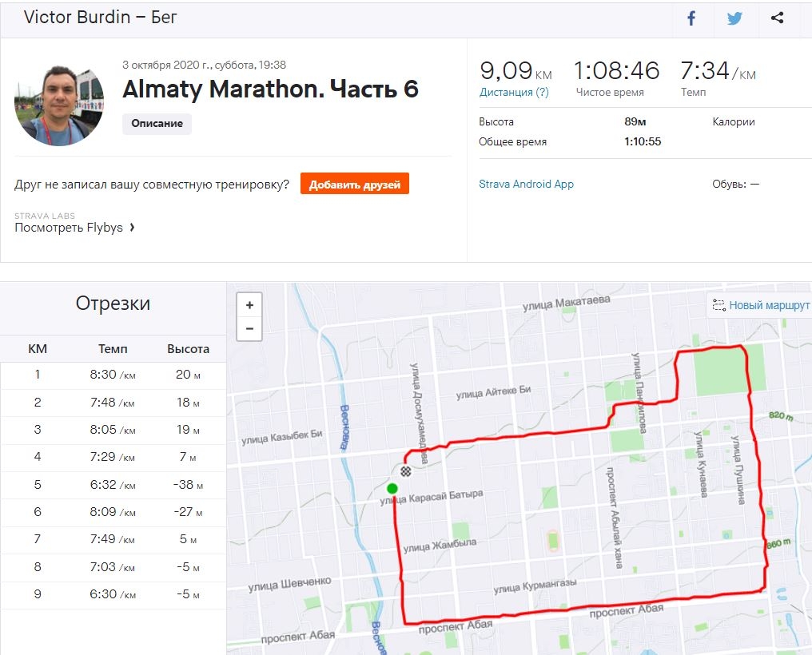The height and width of the screenshot is (655, 812).
Task: Click the Высота column header
Action: click(188, 349)
